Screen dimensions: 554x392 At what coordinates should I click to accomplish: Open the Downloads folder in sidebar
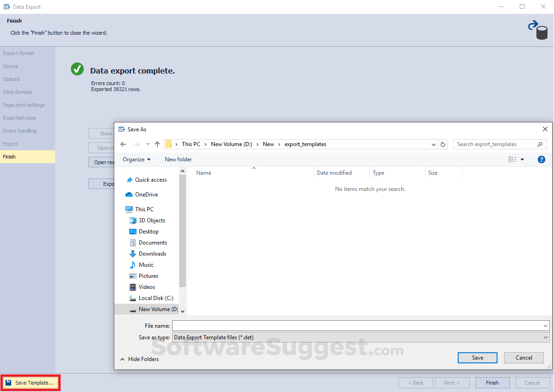(152, 253)
